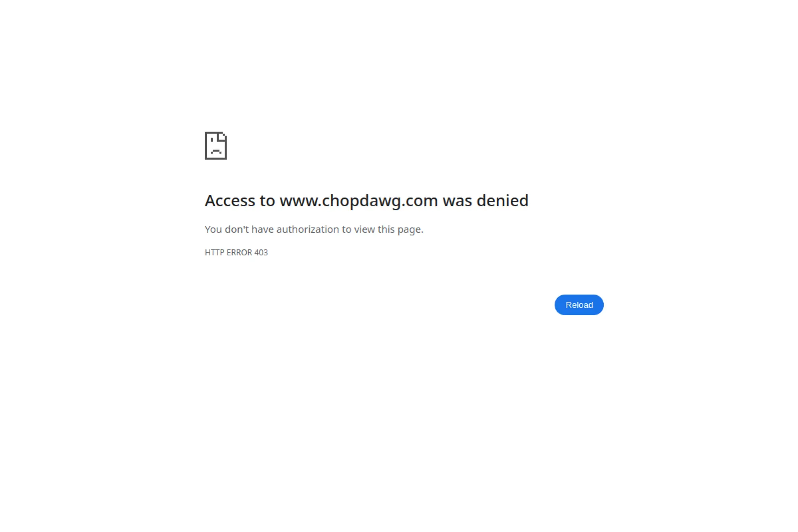Click the HTTP ERROR 403 code text
This screenshot has height=532, width=798.
(236, 253)
